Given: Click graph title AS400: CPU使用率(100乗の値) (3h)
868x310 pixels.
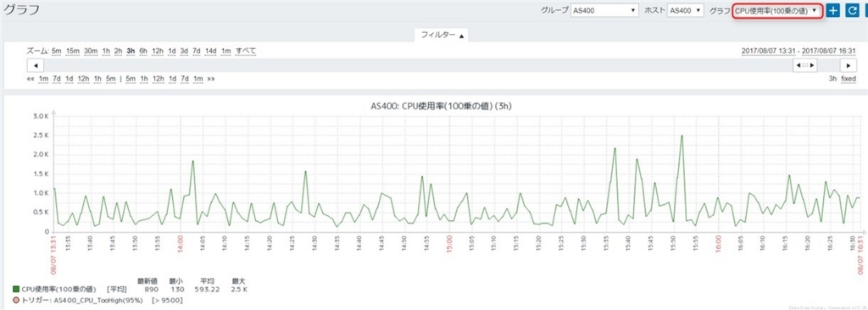Looking at the screenshot, I should (441, 106).
